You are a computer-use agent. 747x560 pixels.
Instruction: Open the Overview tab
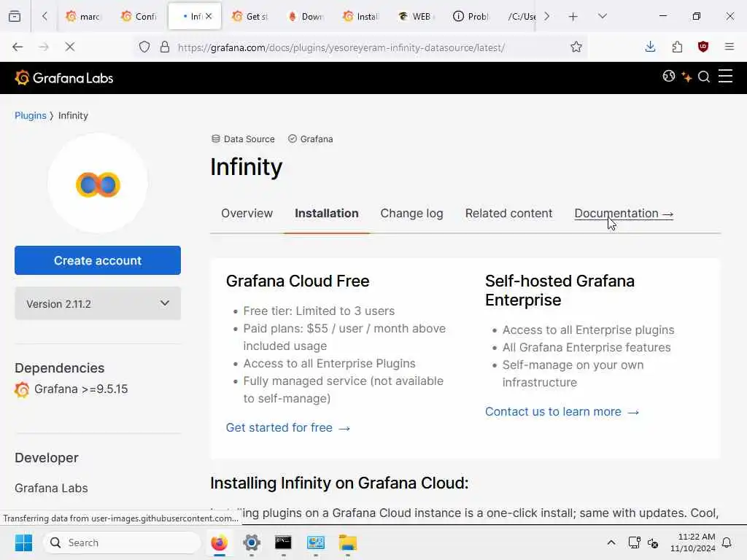[x=247, y=214]
